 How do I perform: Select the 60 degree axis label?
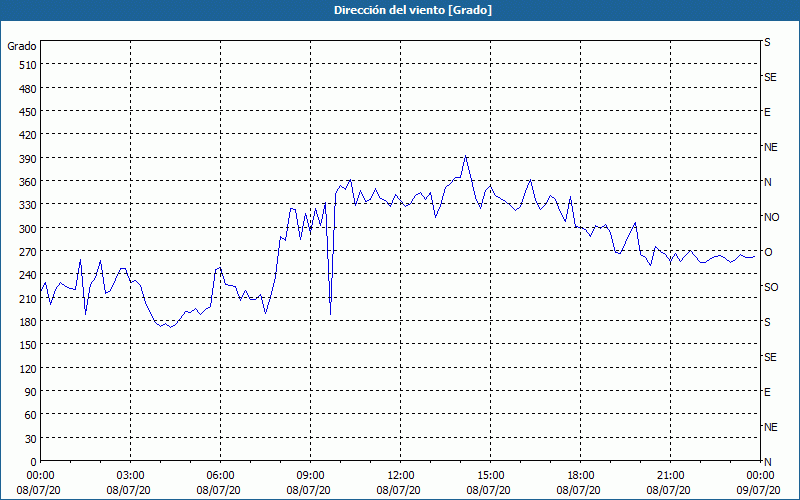coord(31,415)
